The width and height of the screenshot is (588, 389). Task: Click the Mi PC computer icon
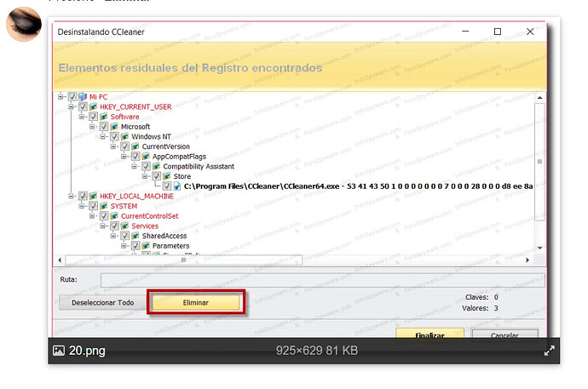83,96
